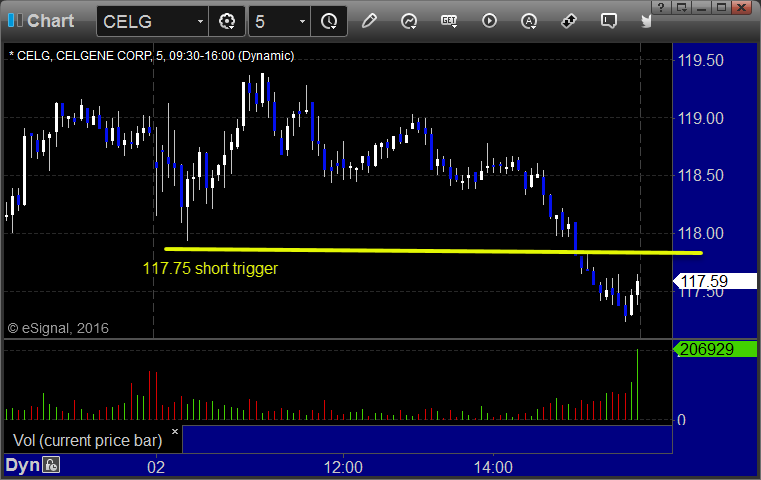Maximize the chart window
The height and width of the screenshot is (480, 761).
click(721, 7)
